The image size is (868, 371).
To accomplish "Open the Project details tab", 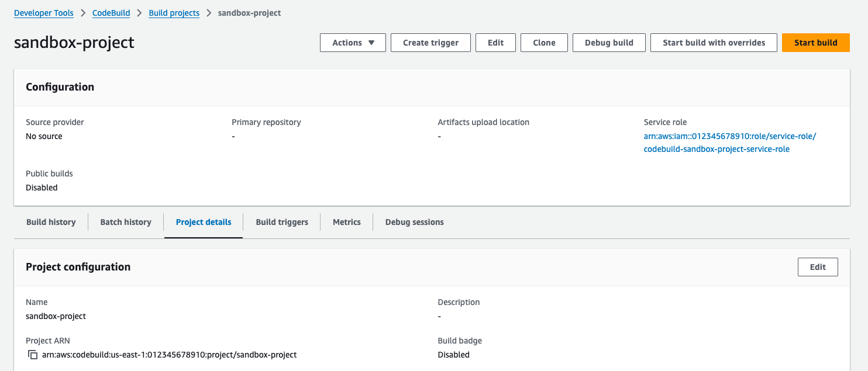I will (x=203, y=222).
